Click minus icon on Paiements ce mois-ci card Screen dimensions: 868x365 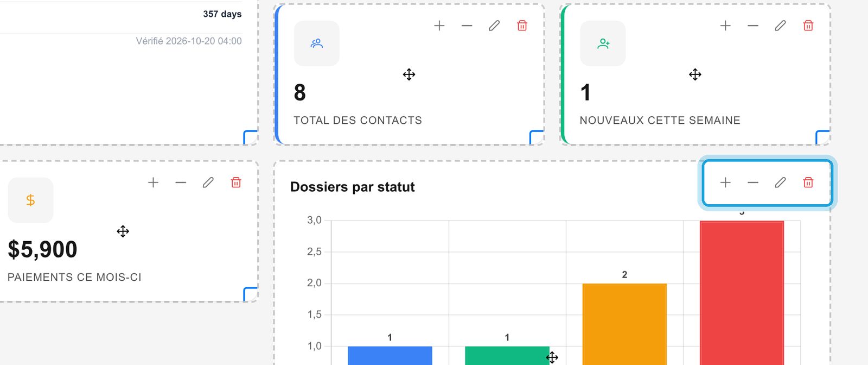(181, 182)
